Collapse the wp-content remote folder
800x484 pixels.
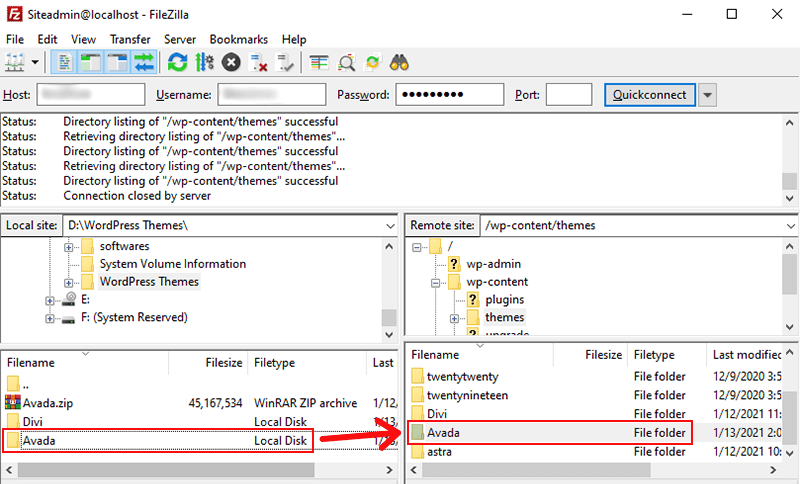click(x=435, y=283)
